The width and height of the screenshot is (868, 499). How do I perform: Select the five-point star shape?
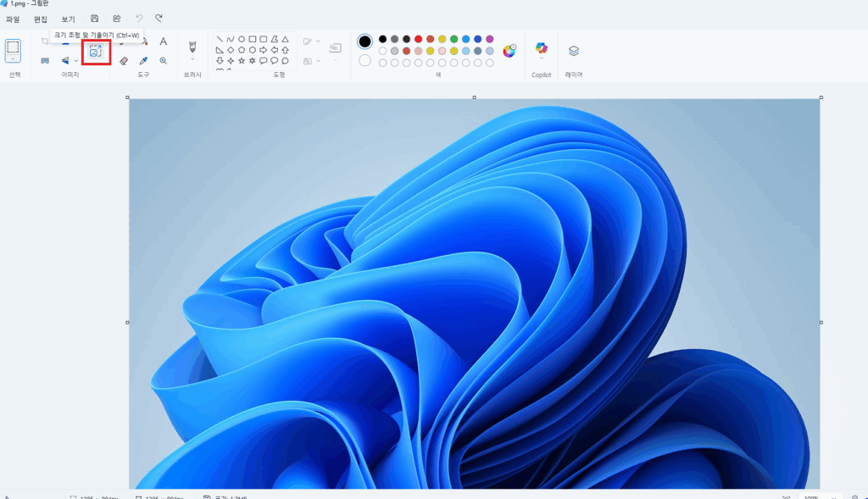(241, 61)
